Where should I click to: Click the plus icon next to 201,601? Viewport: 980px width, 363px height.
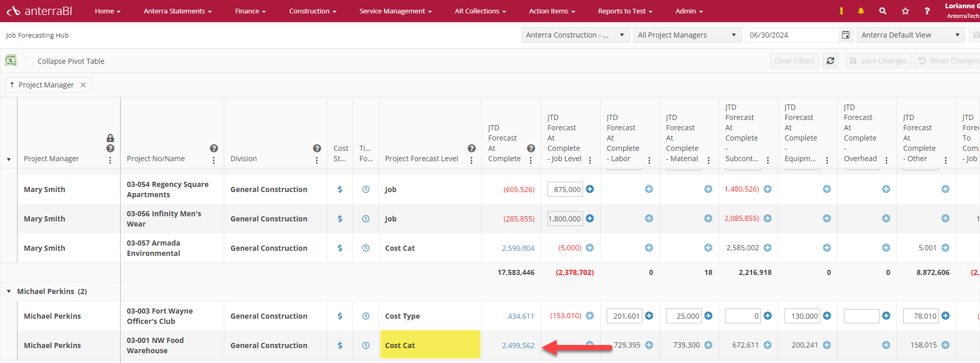649,316
